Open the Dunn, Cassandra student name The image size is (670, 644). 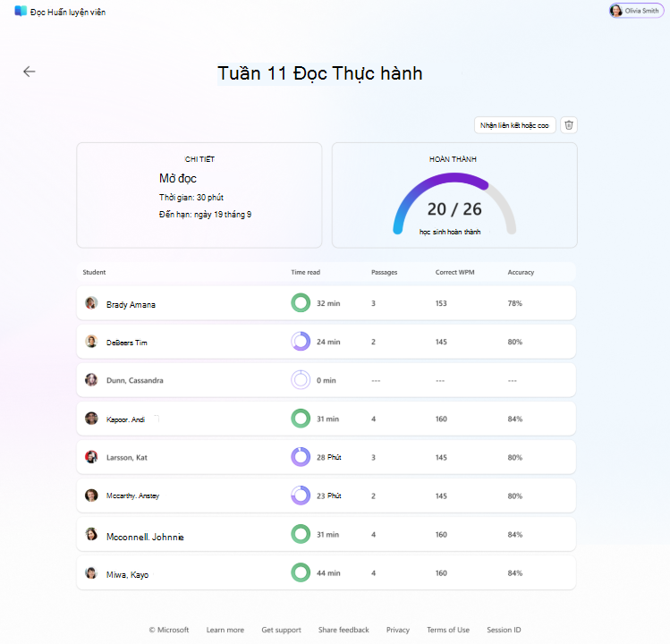pos(134,380)
